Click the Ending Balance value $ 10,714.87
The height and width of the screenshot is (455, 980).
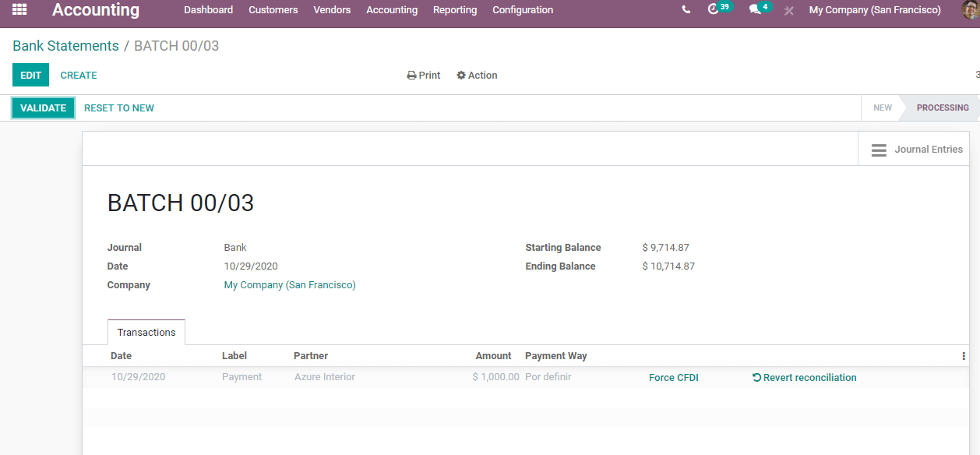pyautogui.click(x=668, y=266)
